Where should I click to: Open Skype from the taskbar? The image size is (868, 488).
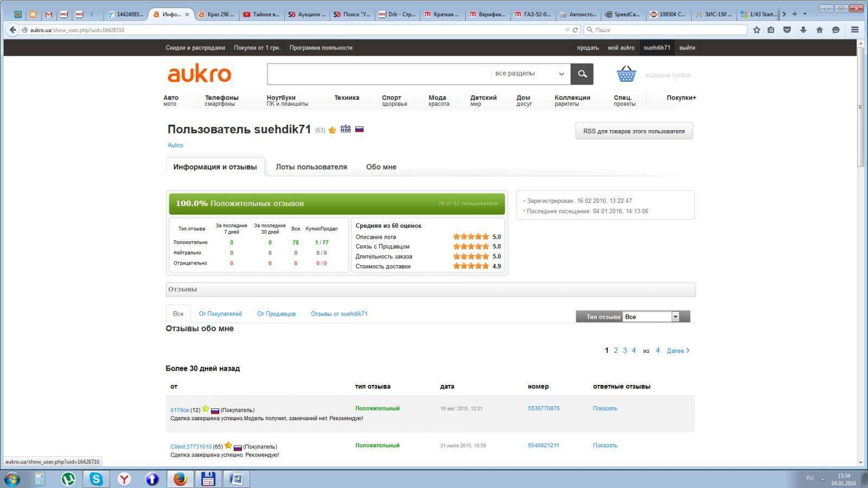96,479
